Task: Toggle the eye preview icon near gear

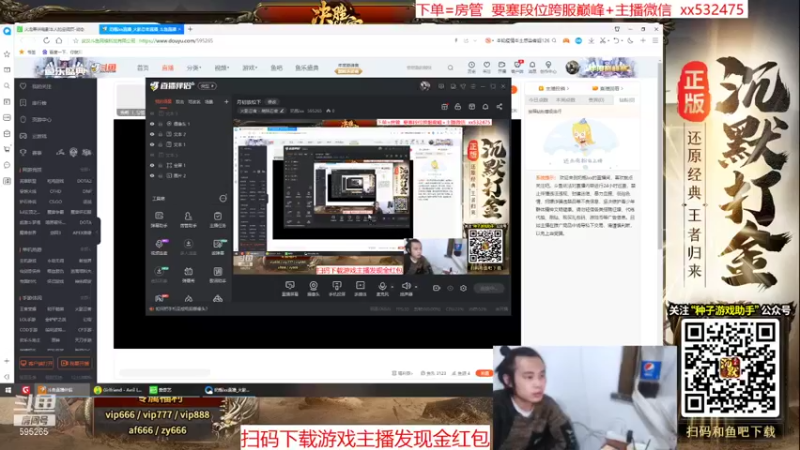Action: pyautogui.click(x=450, y=288)
